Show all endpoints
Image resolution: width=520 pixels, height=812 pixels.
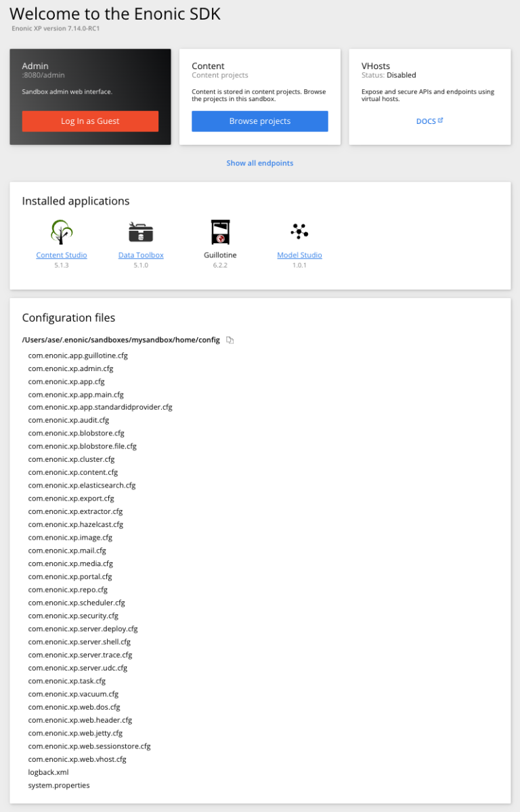tap(259, 163)
